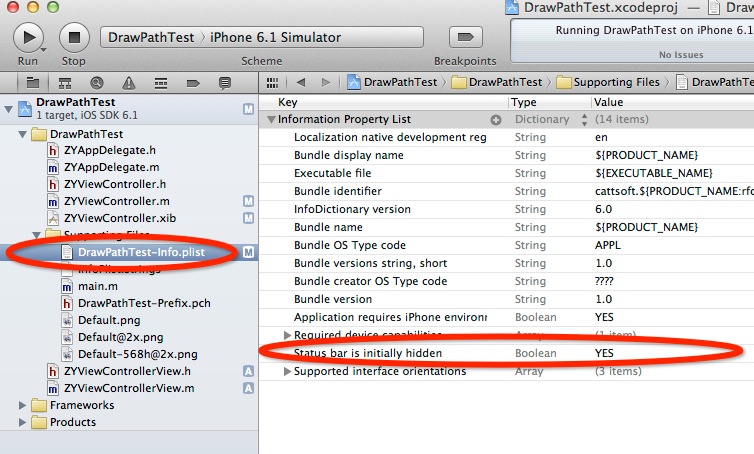The width and height of the screenshot is (754, 454).
Task: Click A status badge of ZYViewControllerView.h
Action: [248, 371]
